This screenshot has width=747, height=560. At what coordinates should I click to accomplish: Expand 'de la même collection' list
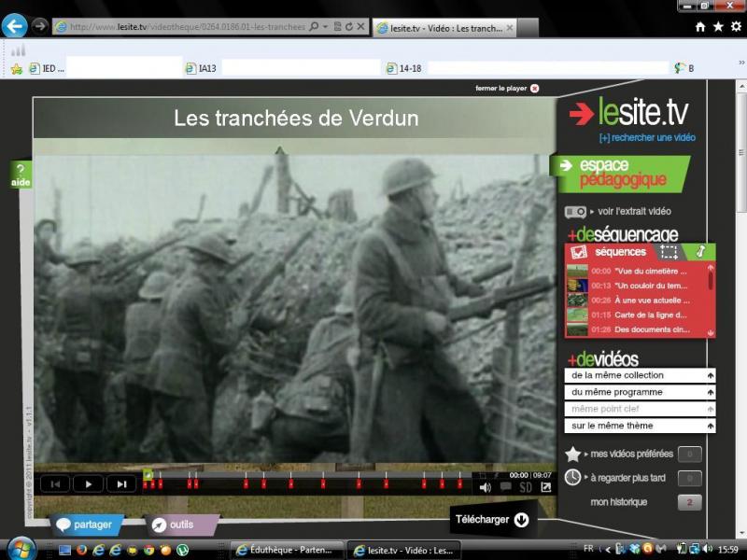[x=640, y=375]
